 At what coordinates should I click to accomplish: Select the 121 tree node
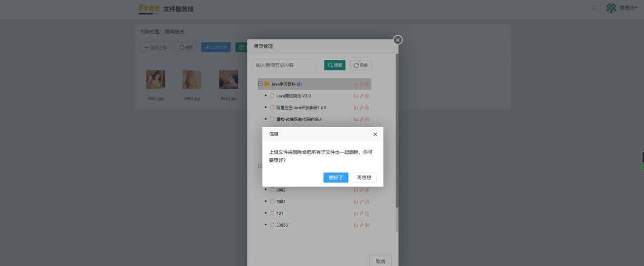(280, 213)
